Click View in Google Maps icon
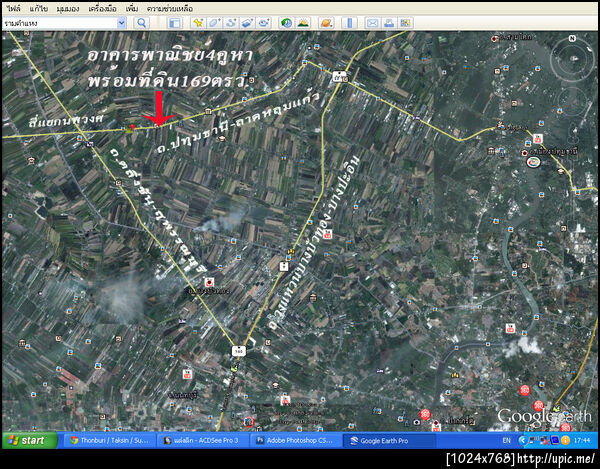 pyautogui.click(x=405, y=23)
